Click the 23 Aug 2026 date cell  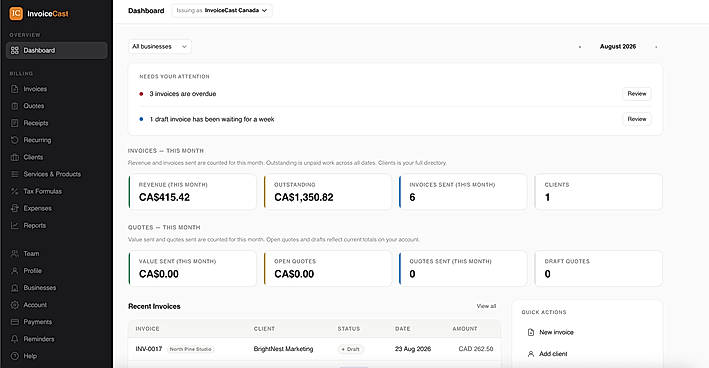(413, 349)
